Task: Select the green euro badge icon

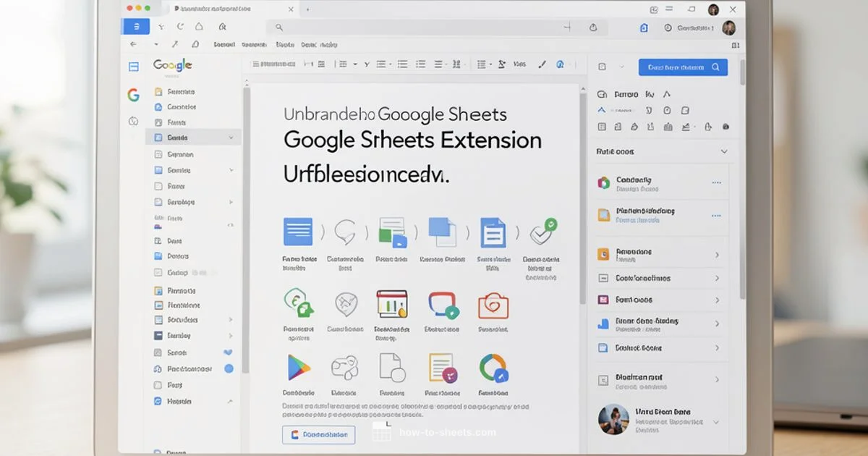Action: pyautogui.click(x=297, y=303)
